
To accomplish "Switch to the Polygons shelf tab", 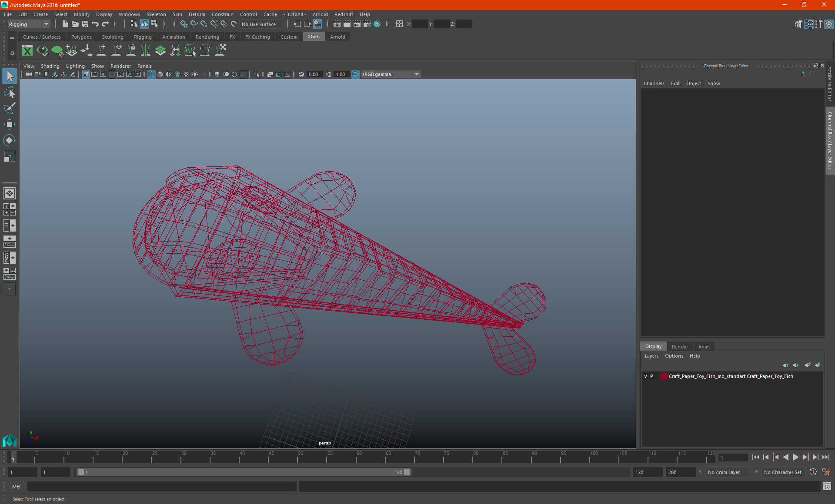I will pyautogui.click(x=81, y=37).
